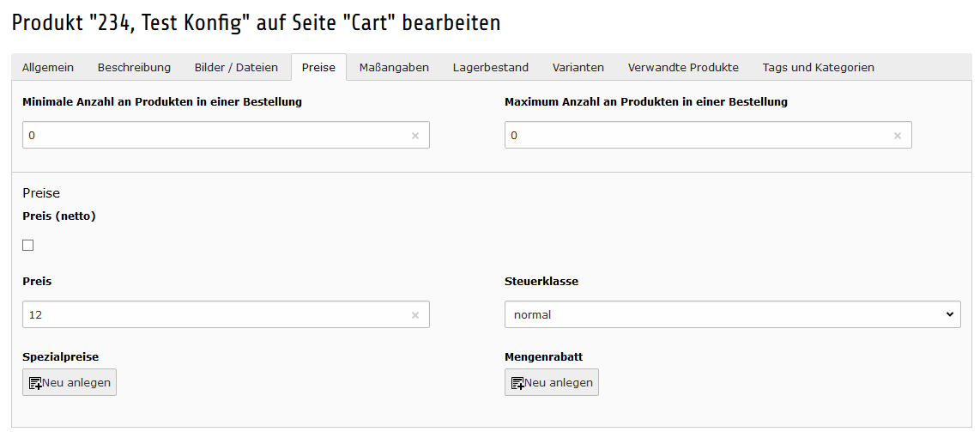Switch to the Allgemein tab

click(48, 68)
